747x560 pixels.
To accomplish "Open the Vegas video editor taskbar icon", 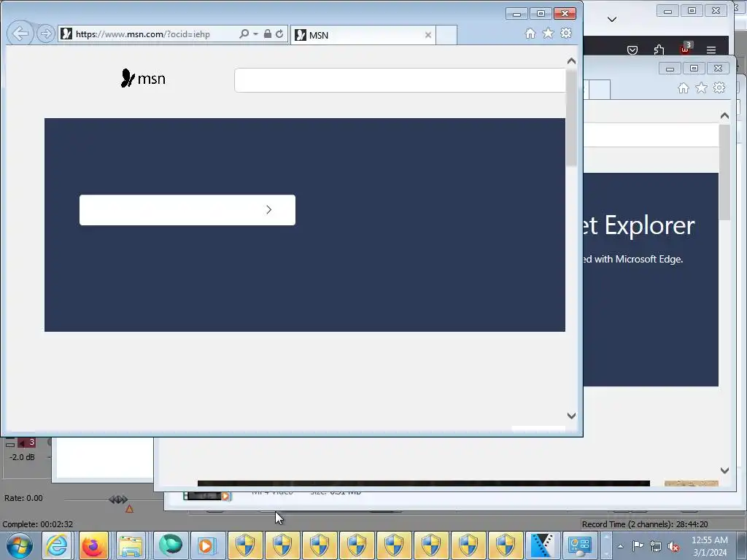I will coord(542,545).
